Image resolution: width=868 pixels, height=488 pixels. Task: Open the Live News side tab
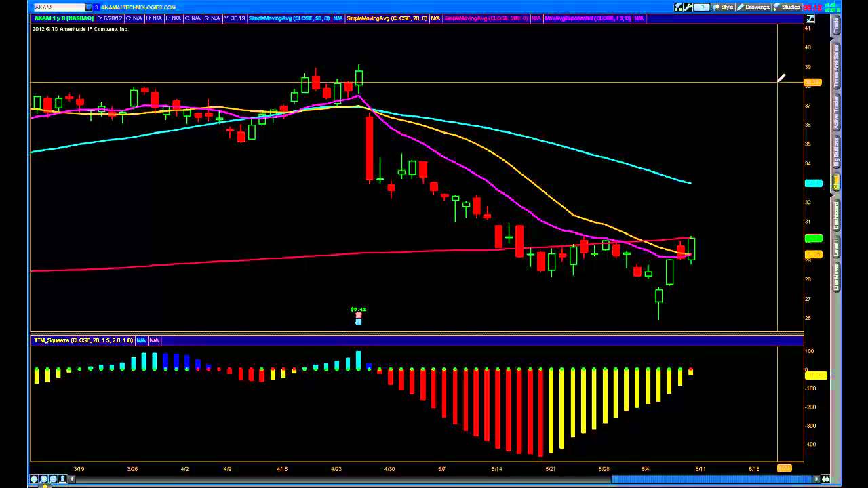[x=836, y=277]
